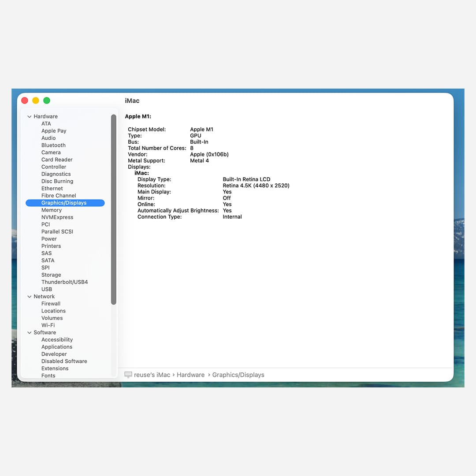Click Hardware in the bottom path bar

(x=190, y=375)
